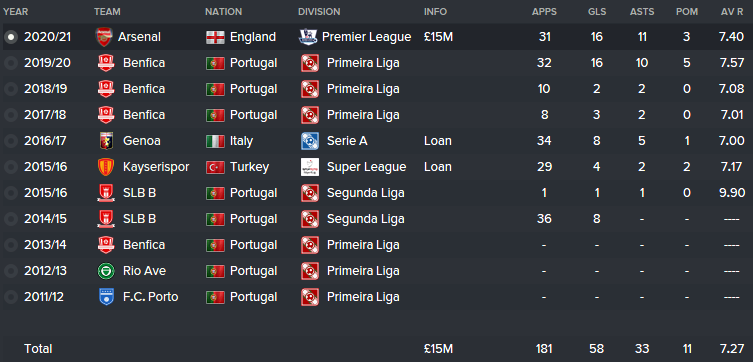Sort table by APPS column header
The height and width of the screenshot is (362, 753).
[544, 12]
